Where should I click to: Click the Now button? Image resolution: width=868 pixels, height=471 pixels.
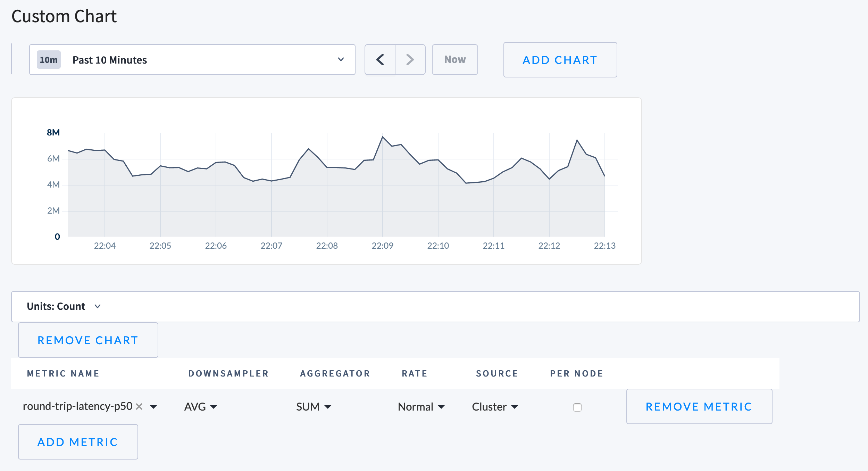tap(454, 59)
